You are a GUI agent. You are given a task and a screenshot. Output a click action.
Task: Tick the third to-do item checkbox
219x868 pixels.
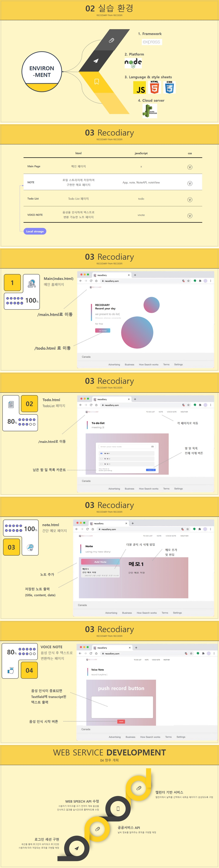click(101, 464)
